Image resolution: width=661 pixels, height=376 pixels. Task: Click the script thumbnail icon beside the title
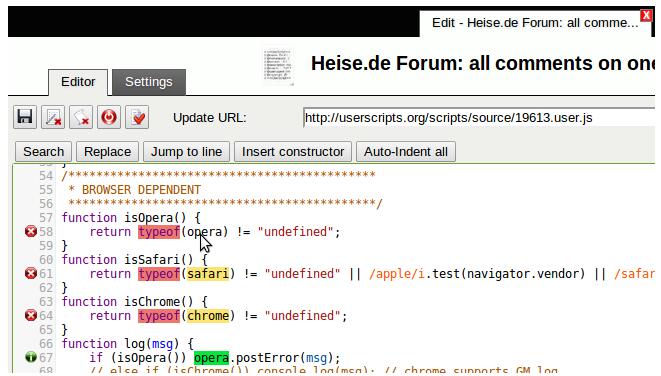click(278, 67)
